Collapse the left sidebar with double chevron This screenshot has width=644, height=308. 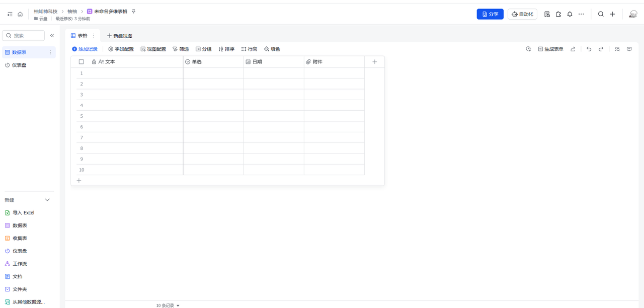point(52,36)
